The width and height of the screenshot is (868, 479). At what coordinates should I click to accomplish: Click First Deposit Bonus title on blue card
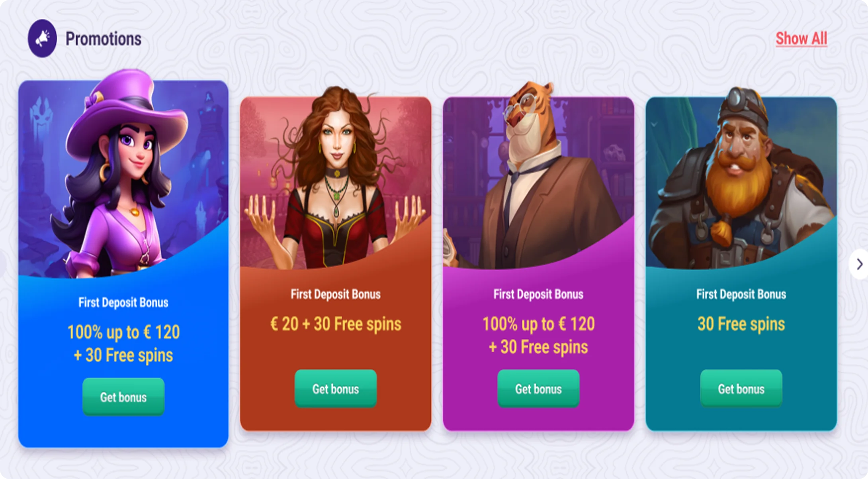tap(123, 302)
